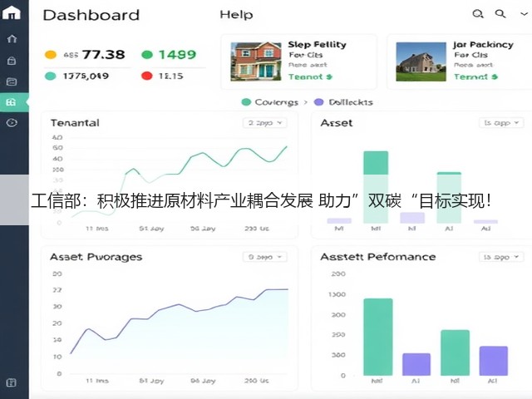Open the Help menu item

[x=236, y=15]
